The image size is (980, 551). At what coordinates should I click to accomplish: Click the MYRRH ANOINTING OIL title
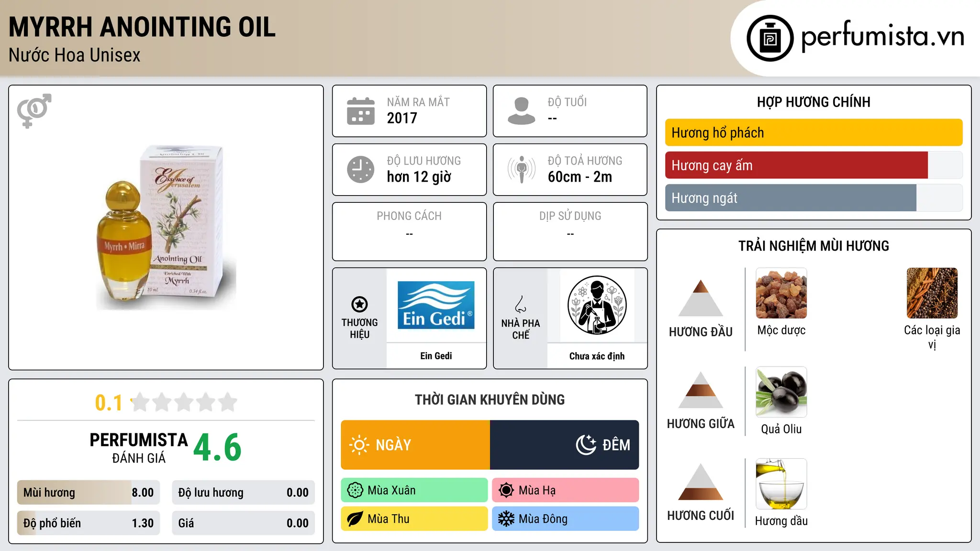tap(142, 27)
